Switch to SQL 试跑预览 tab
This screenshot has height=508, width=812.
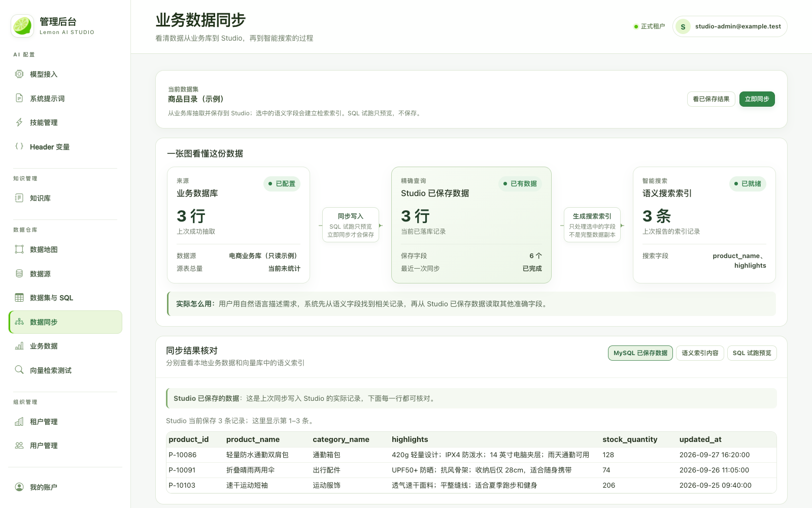pos(752,353)
